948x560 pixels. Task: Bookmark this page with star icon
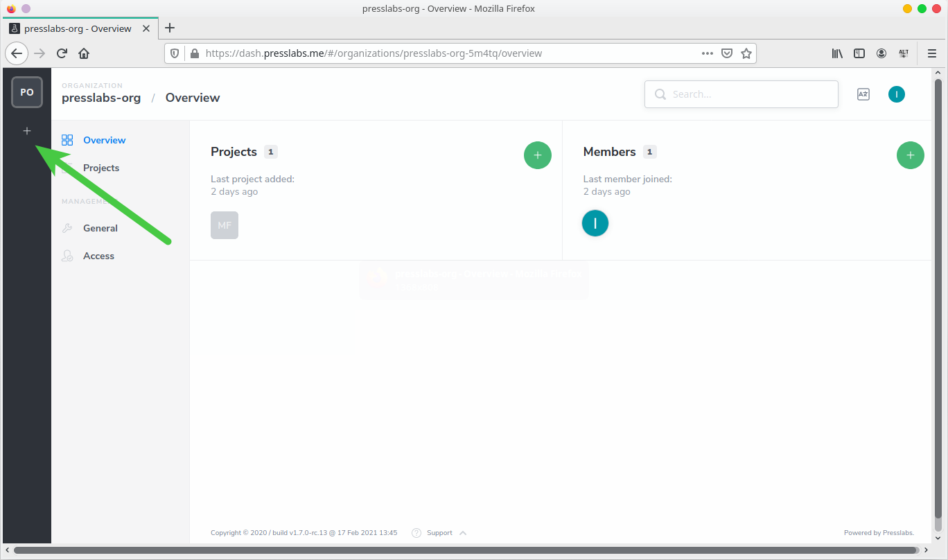[x=746, y=53]
